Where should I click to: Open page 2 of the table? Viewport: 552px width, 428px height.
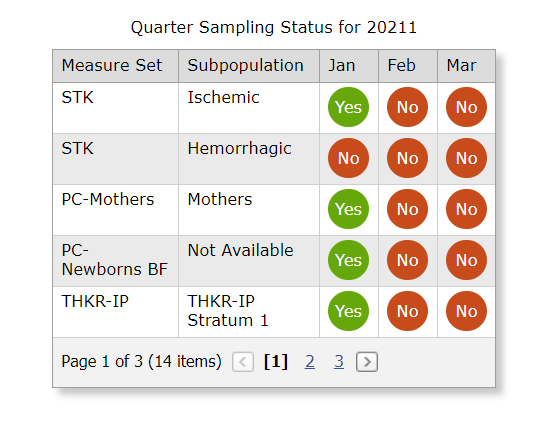click(x=310, y=361)
